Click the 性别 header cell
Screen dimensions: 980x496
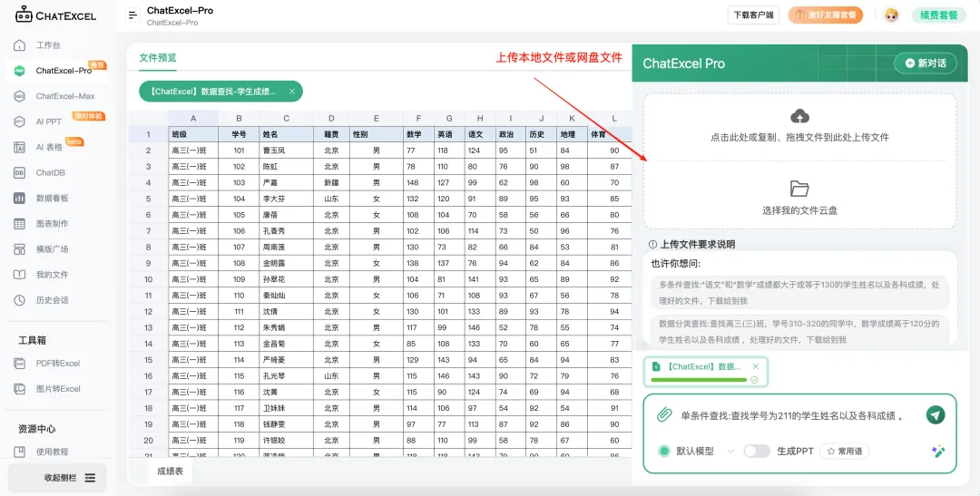[377, 134]
